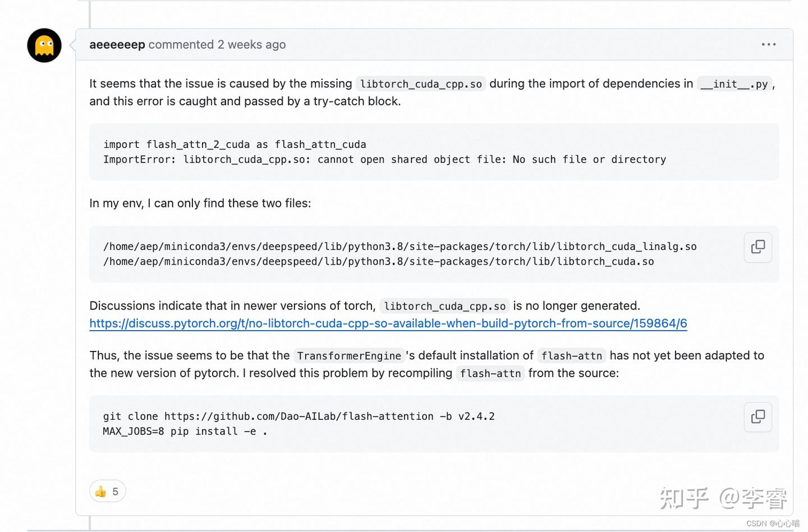The width and height of the screenshot is (808, 532).
Task: Click the flash-attn inline code chip
Action: pos(571,355)
